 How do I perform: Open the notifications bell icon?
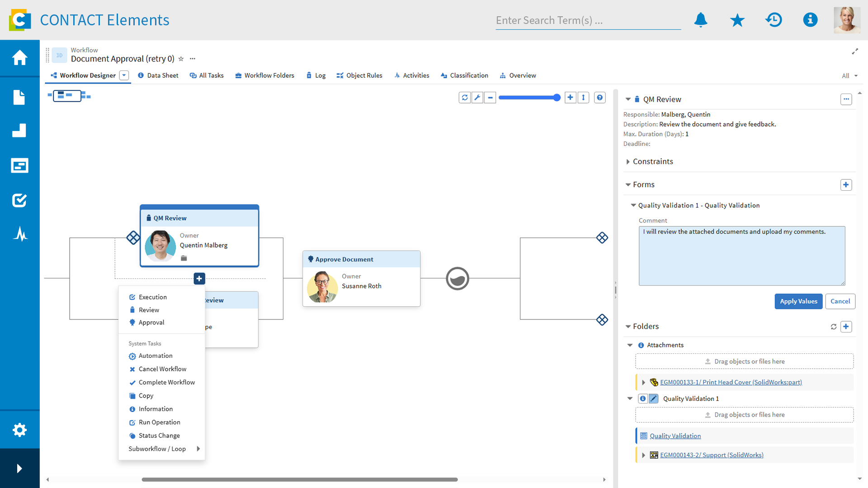pyautogui.click(x=700, y=20)
